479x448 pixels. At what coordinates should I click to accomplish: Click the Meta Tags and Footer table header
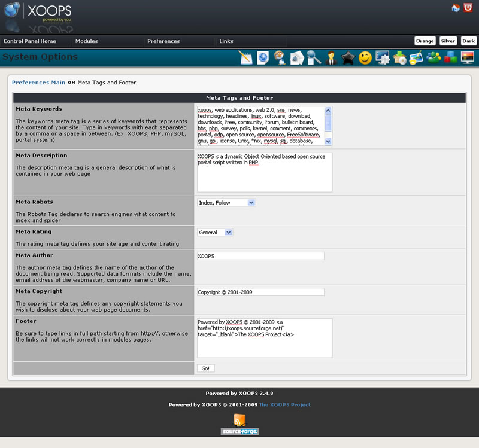tap(239, 98)
